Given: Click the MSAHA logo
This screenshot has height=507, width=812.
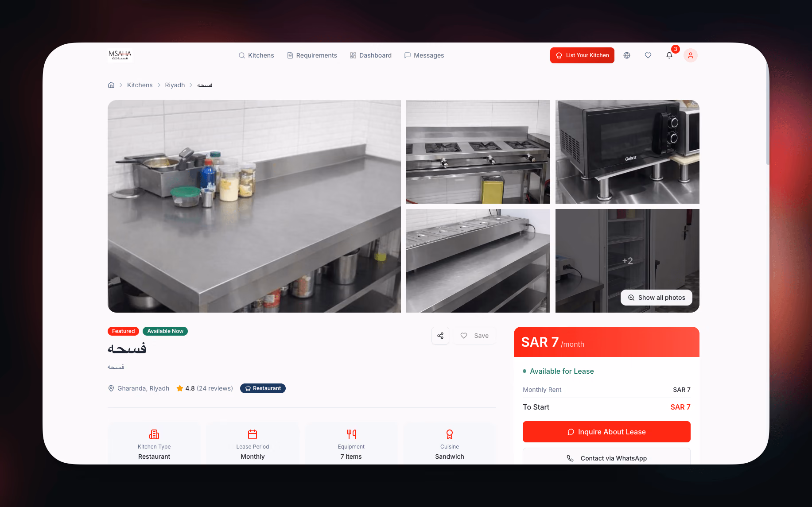Looking at the screenshot, I should pos(120,55).
